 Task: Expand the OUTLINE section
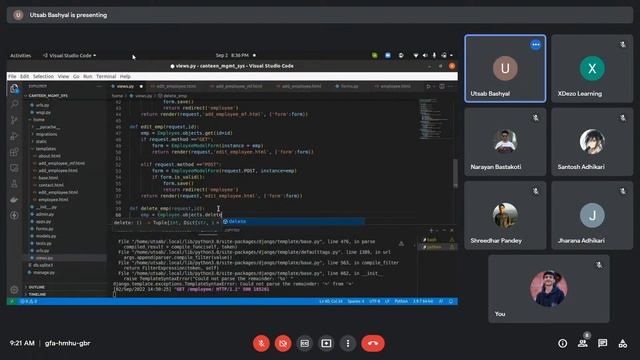coord(37,287)
